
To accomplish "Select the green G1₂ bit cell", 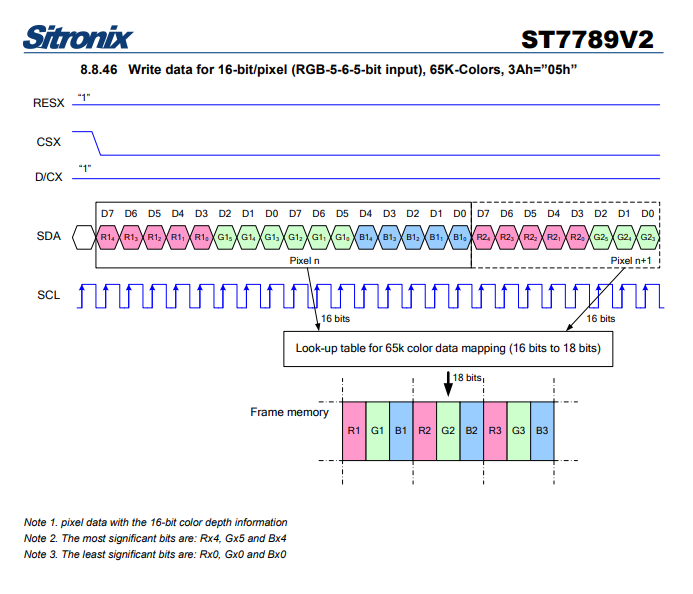I will pos(295,237).
